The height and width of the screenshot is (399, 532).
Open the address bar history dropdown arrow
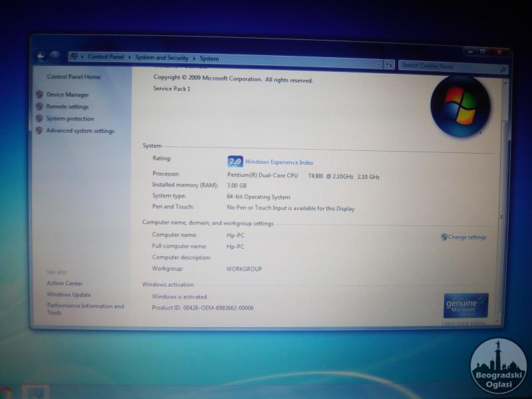click(x=378, y=64)
